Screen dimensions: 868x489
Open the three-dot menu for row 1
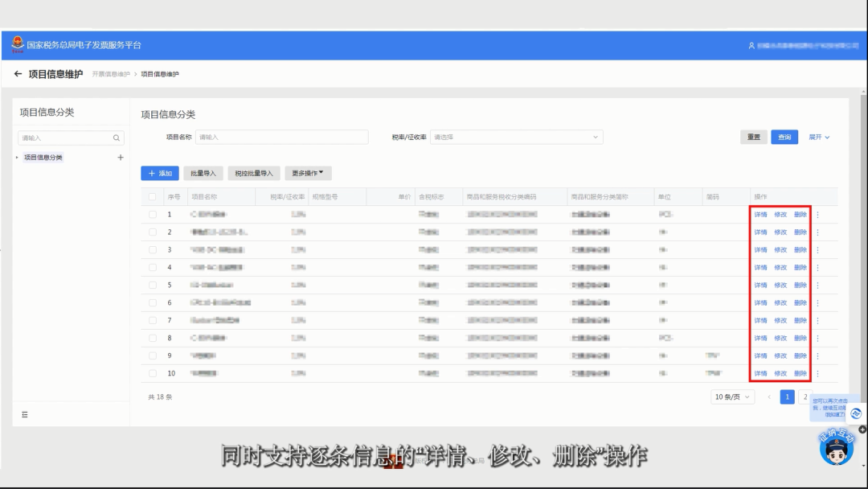[x=817, y=215]
